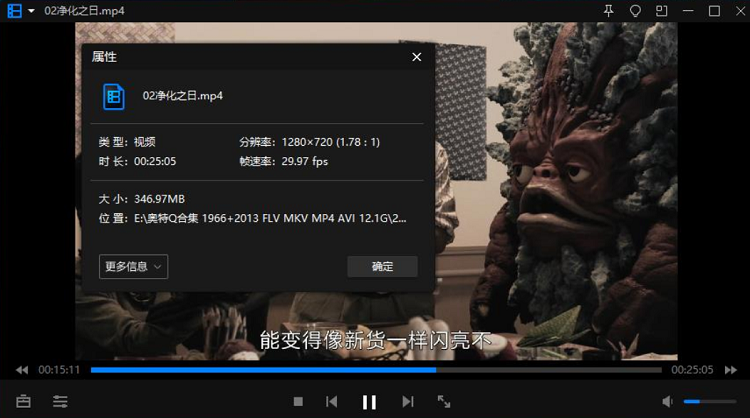Image resolution: width=750 pixels, height=418 pixels.
Task: Expand the 更多信息 dropdown
Action: coord(133,267)
